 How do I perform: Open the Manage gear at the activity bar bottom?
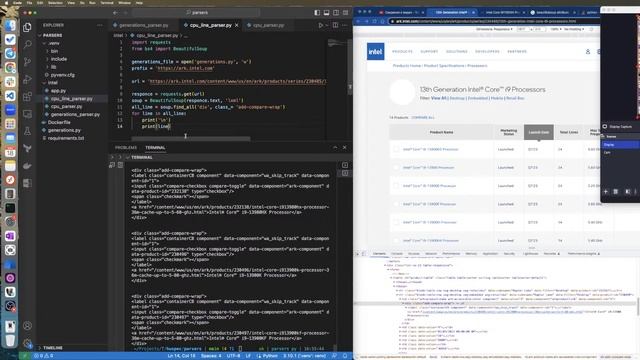point(27,343)
